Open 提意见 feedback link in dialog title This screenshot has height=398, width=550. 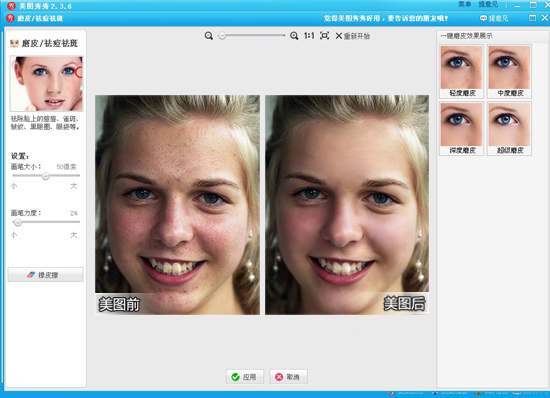click(x=494, y=18)
